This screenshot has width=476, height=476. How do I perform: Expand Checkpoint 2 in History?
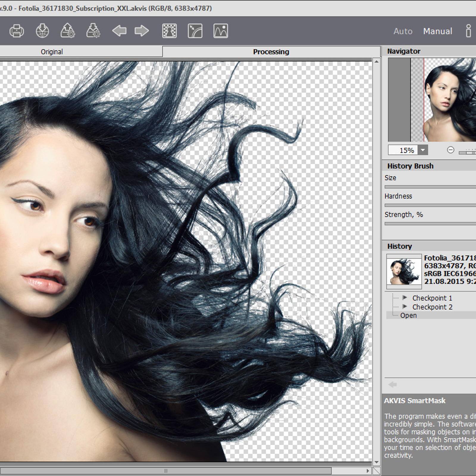(405, 306)
